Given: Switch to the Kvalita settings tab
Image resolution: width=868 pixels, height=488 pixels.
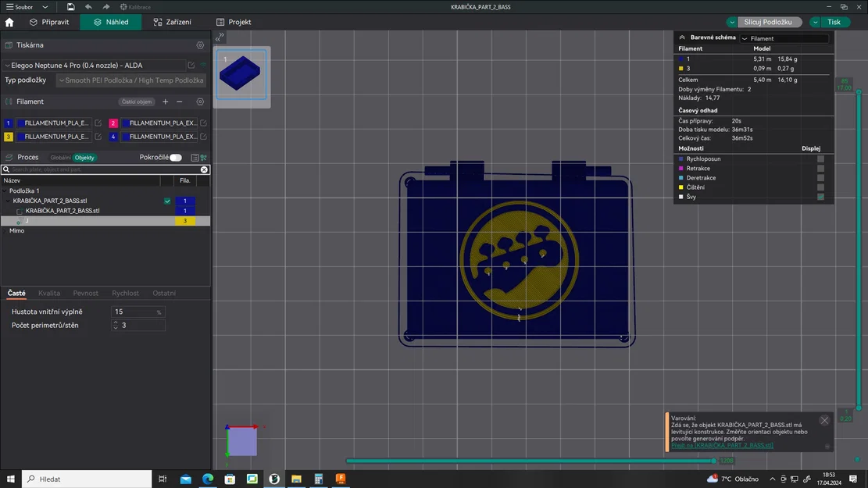Looking at the screenshot, I should coord(48,294).
